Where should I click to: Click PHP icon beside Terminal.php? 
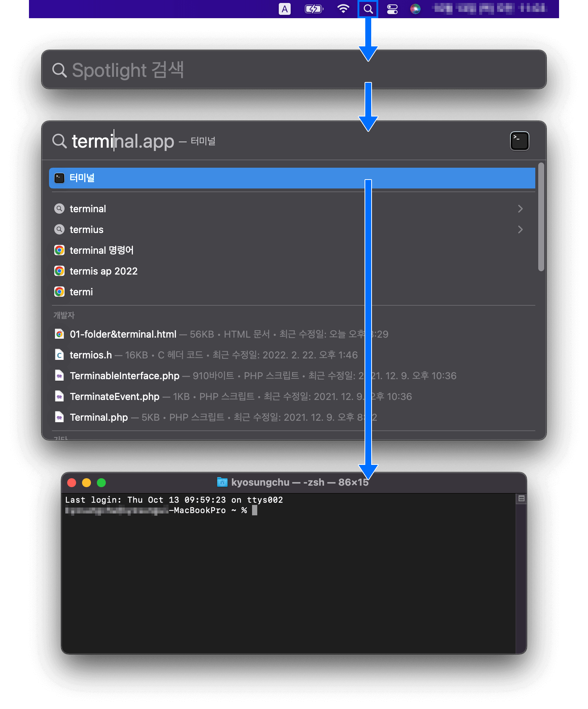[x=59, y=417]
